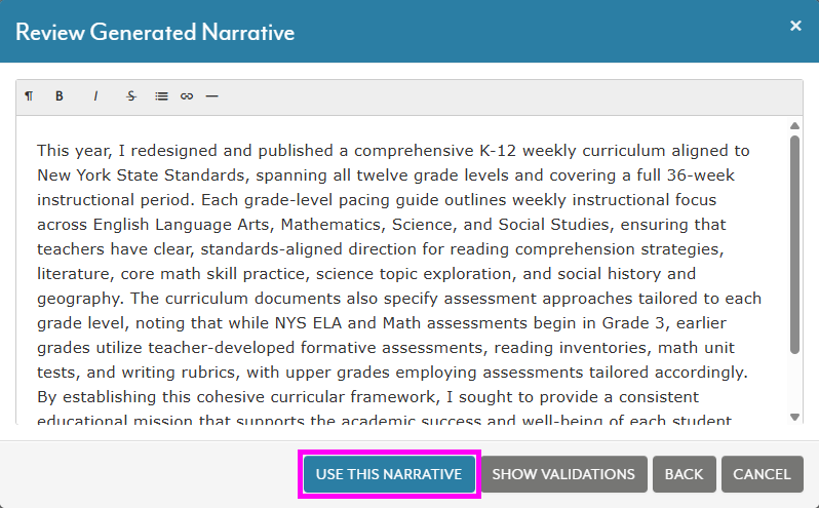Insert a bulleted list

pyautogui.click(x=161, y=96)
